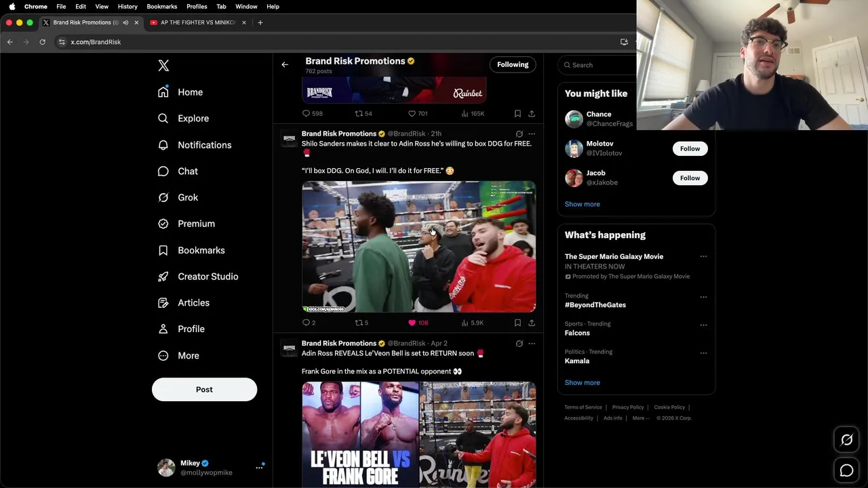
Task: Bookmark the post with 165K views
Action: pyautogui.click(x=517, y=114)
